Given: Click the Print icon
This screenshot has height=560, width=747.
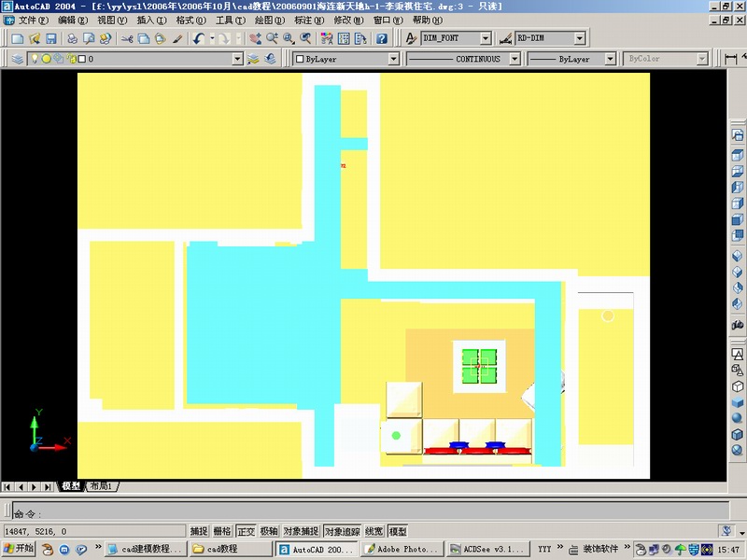Looking at the screenshot, I should point(71,39).
